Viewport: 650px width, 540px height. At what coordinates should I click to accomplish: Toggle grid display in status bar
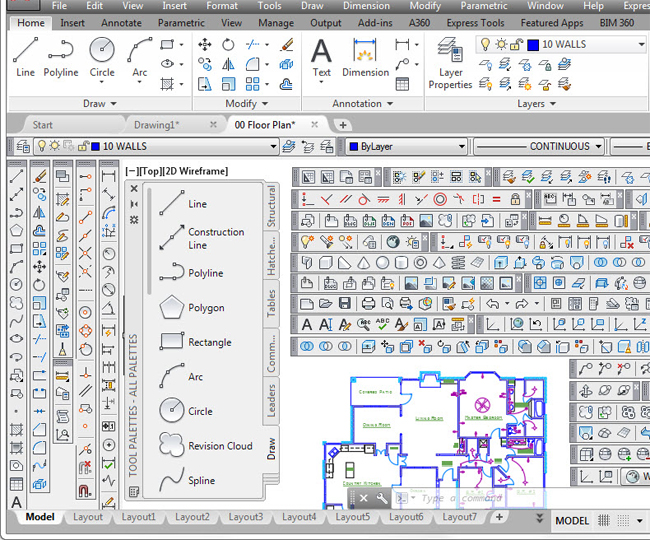point(604,520)
